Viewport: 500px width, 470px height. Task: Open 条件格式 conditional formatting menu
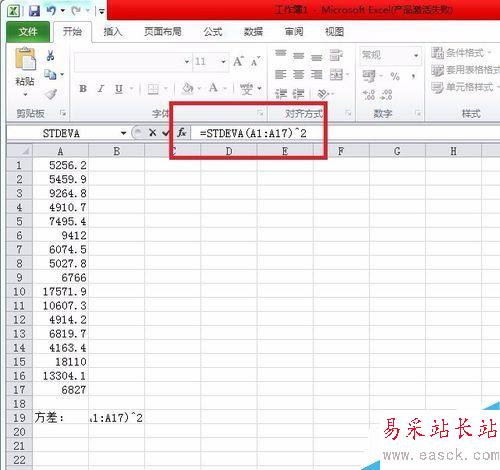pyautogui.click(x=462, y=53)
